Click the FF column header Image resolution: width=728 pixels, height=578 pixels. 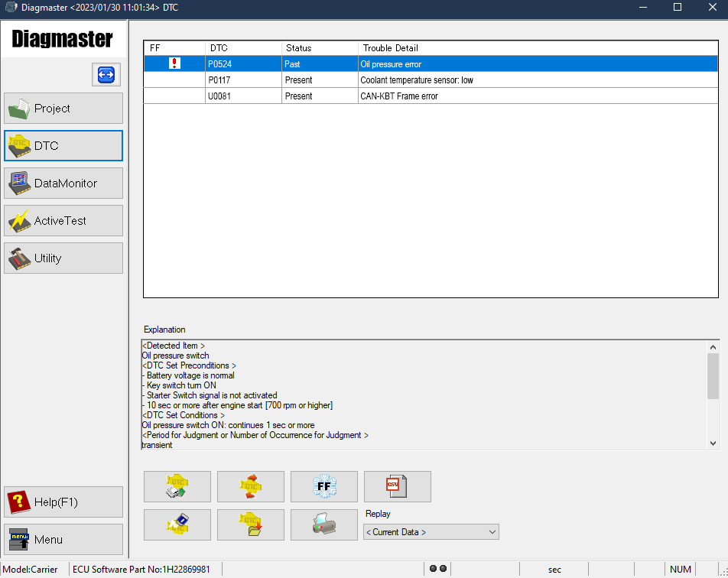point(174,48)
